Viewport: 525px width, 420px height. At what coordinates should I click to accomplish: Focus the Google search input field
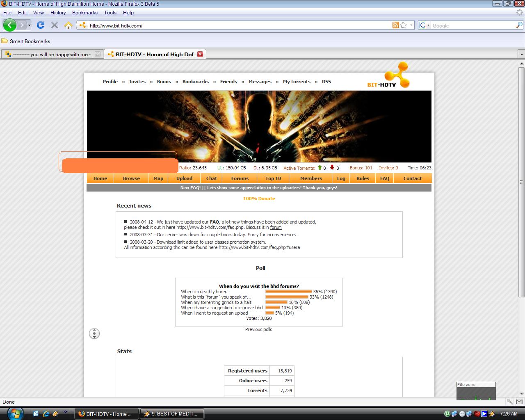[473, 25]
